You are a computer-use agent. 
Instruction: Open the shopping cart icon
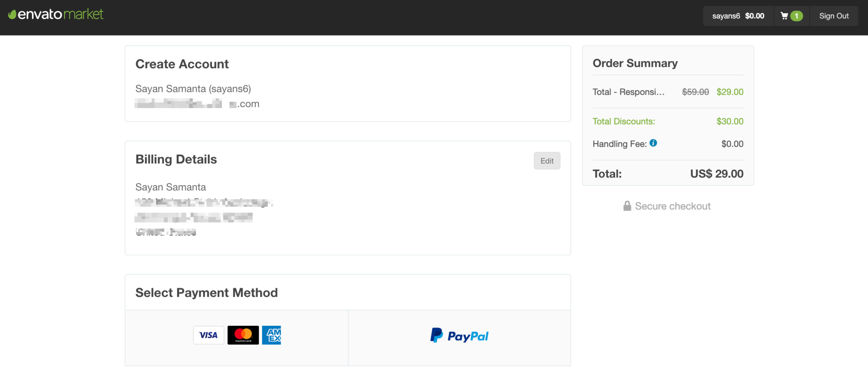coord(784,16)
